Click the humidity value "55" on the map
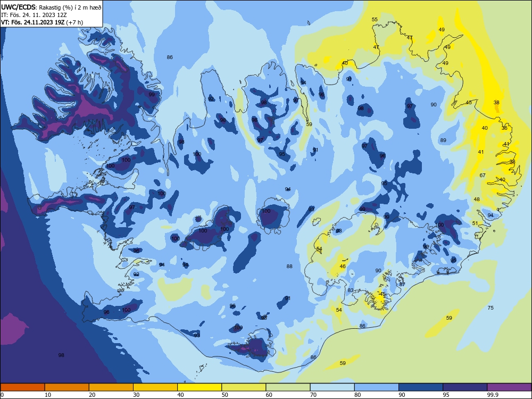 [375, 19]
